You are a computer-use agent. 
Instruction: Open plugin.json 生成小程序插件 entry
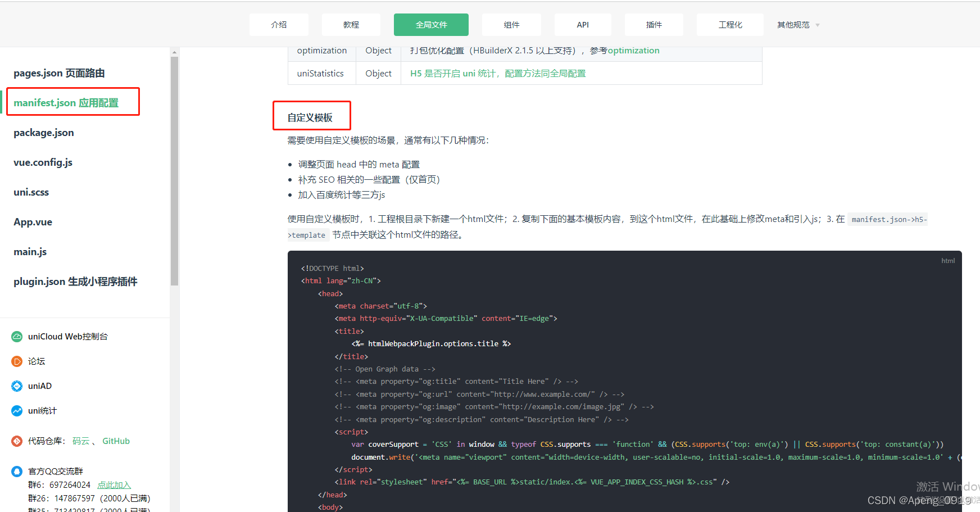[75, 282]
